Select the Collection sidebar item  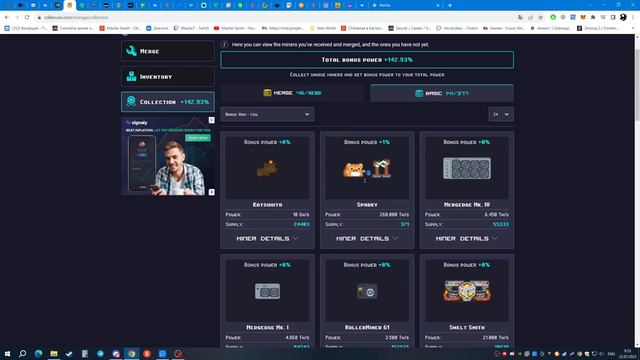coord(168,102)
